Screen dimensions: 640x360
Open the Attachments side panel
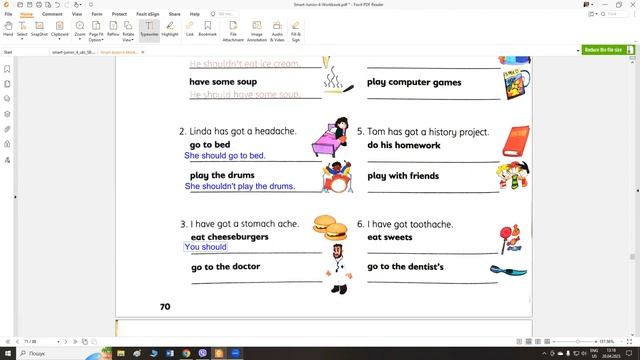(7, 129)
